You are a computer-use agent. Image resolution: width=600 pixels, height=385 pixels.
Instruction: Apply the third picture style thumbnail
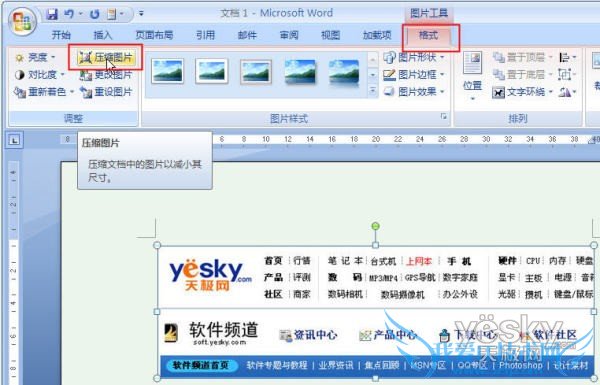tap(256, 72)
